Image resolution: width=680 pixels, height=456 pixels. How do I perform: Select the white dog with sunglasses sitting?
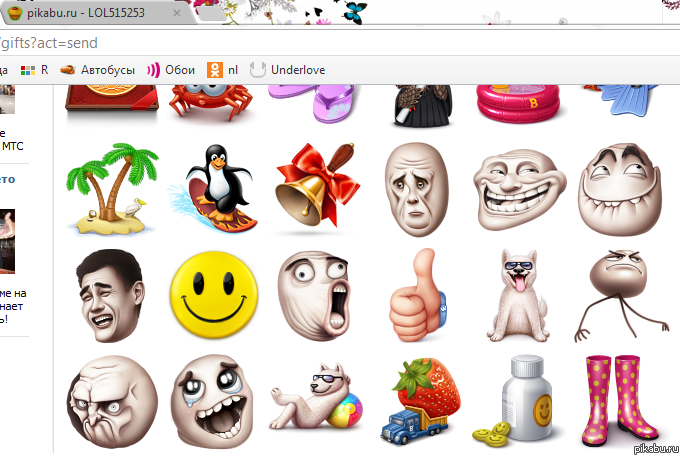click(517, 294)
